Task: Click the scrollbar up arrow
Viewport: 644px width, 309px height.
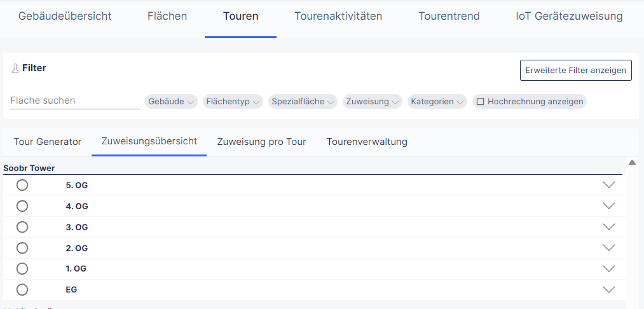Action: click(x=632, y=163)
